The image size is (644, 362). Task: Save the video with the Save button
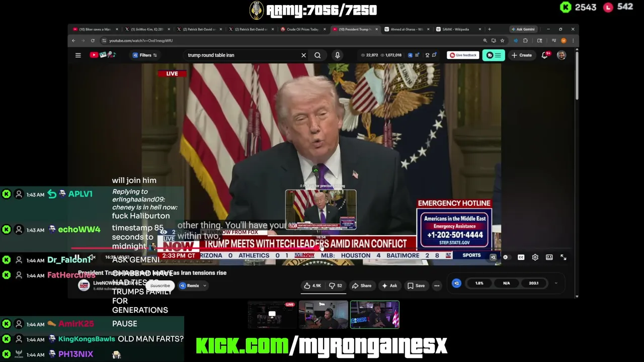[x=416, y=286]
